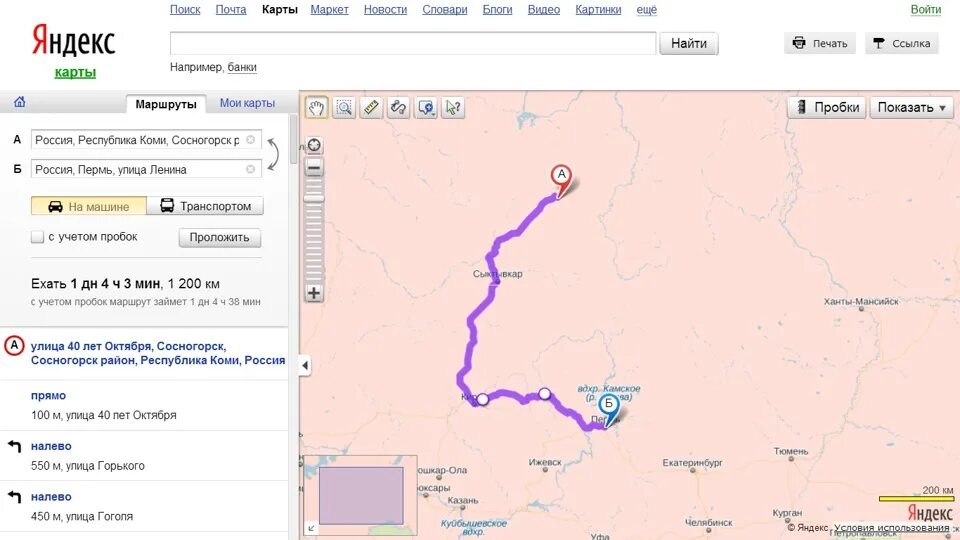
Task: Zoom in with the plus button
Action: click(314, 293)
